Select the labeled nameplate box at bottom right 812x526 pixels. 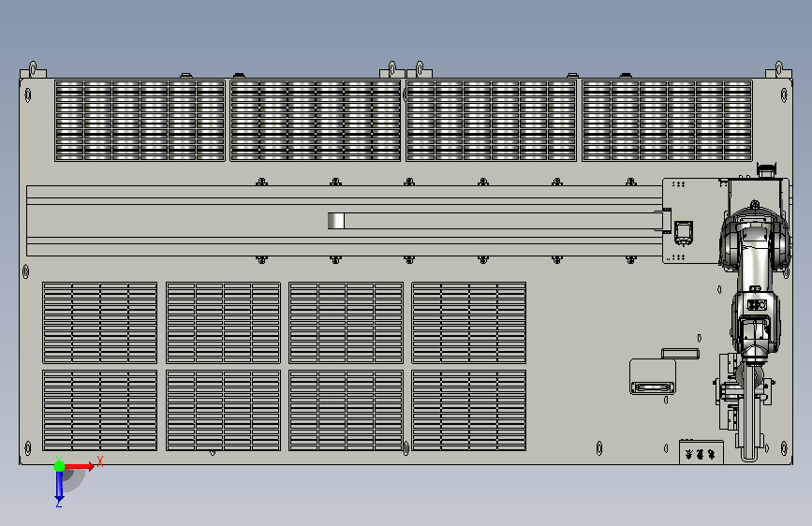(701, 452)
